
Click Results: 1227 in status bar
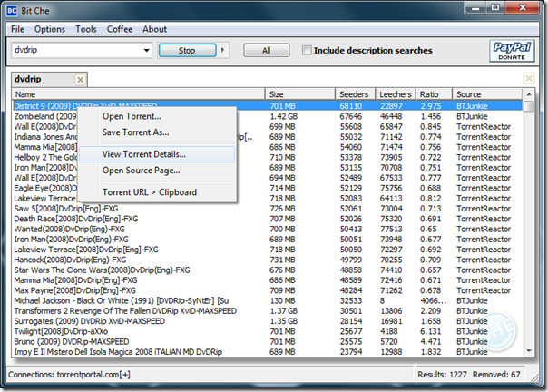click(x=442, y=375)
